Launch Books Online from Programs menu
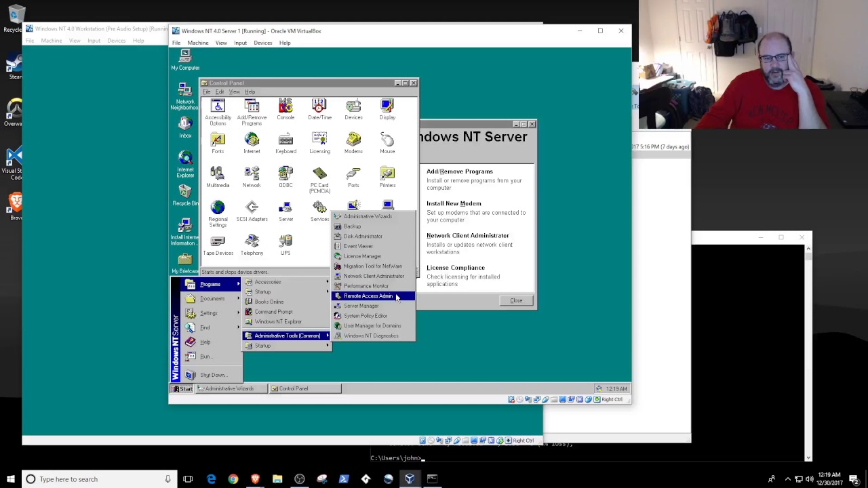This screenshot has height=488, width=868. [x=287, y=302]
